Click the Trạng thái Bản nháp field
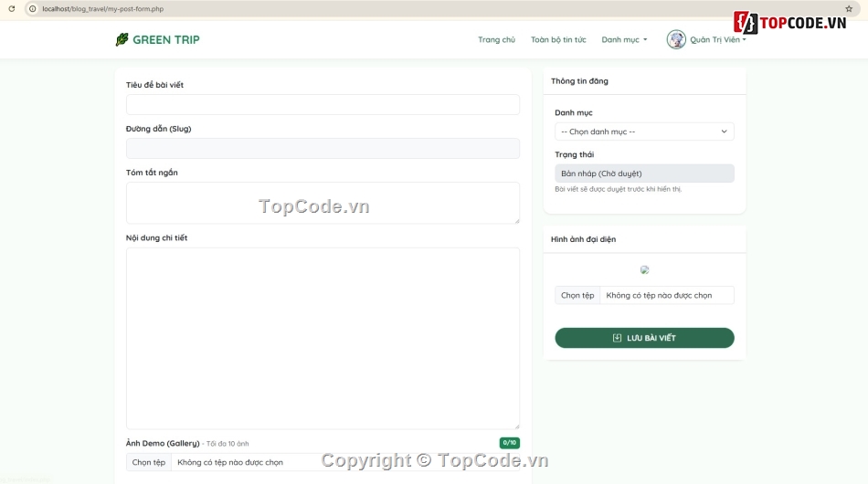This screenshot has width=868, height=484. pos(644,174)
